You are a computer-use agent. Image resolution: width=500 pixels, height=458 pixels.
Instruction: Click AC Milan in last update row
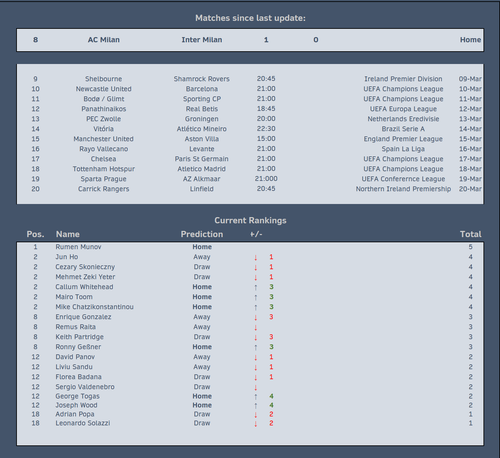(103, 40)
